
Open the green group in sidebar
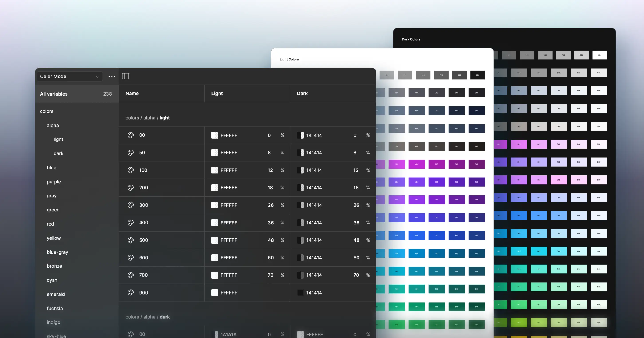point(53,210)
